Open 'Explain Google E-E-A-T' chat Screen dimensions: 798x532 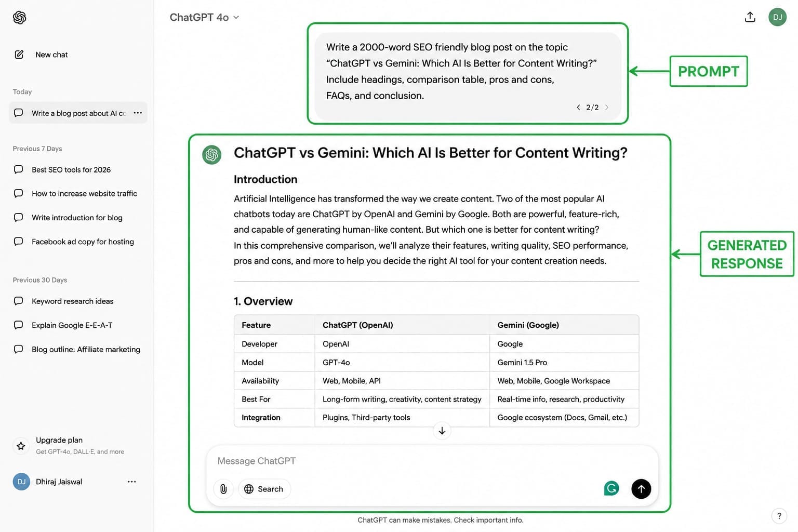pyautogui.click(x=78, y=325)
